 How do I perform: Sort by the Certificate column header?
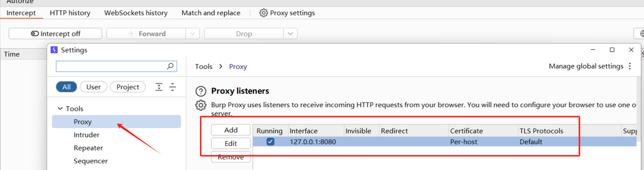pos(483,131)
